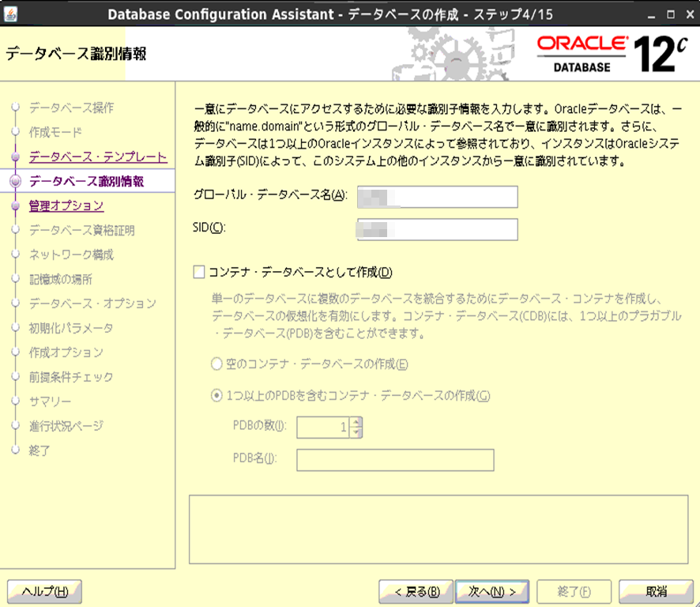This screenshot has width=700, height=607.
Task: Click the 作成モード step in the sidebar
Action: tap(55, 132)
